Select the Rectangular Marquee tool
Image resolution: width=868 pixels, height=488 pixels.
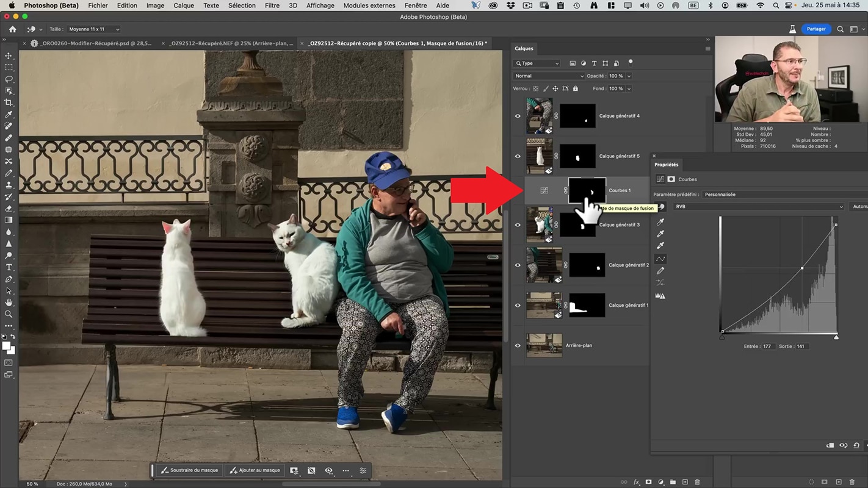pos(9,67)
